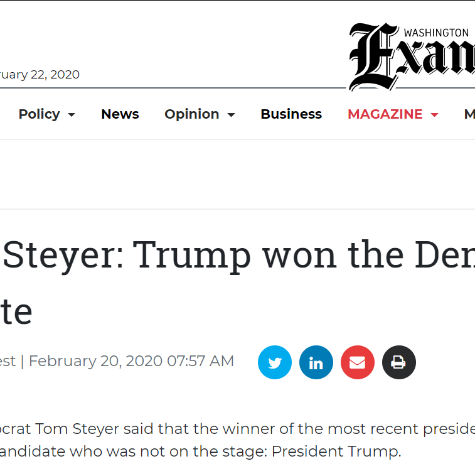Select the Policy menu label

[x=39, y=114]
